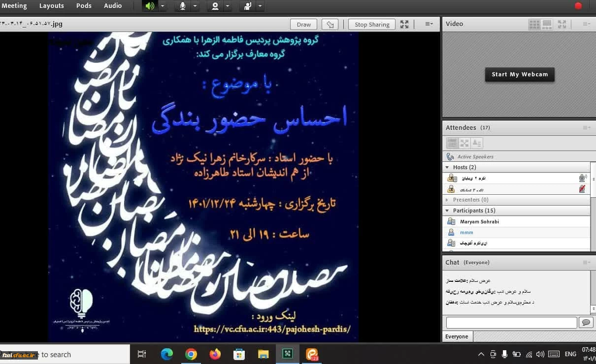Toggle the webcam icon in the top bar
The image size is (596, 364).
click(215, 6)
